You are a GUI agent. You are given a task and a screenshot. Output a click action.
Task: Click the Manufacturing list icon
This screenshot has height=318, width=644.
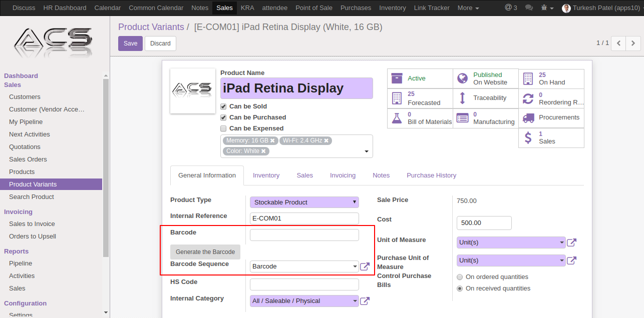point(463,118)
